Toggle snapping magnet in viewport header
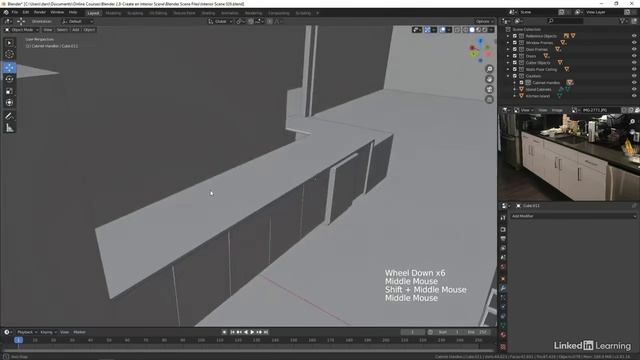640x360 pixels. pos(251,21)
